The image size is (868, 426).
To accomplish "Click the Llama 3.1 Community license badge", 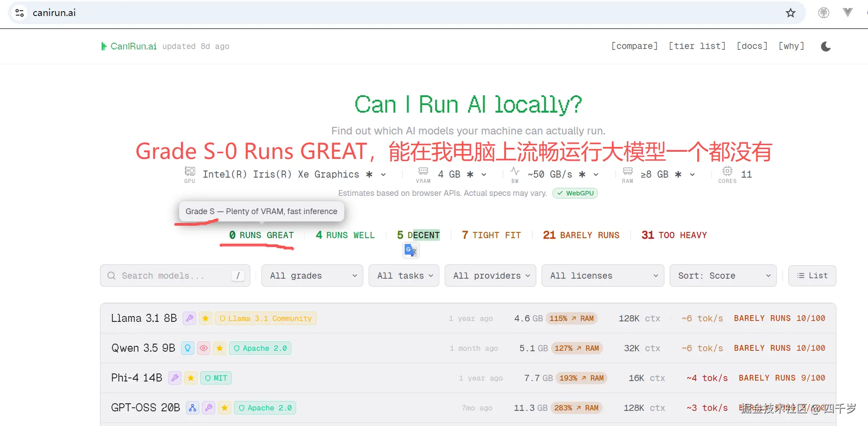I will coord(265,318).
